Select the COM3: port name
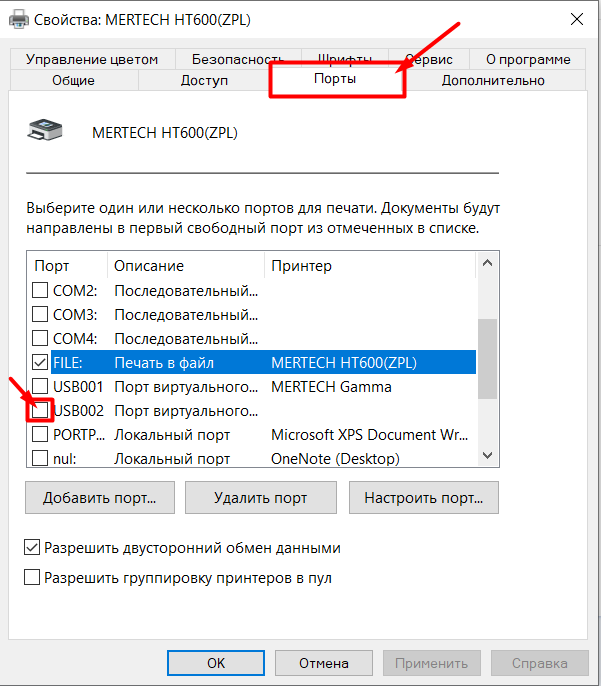 point(75,315)
